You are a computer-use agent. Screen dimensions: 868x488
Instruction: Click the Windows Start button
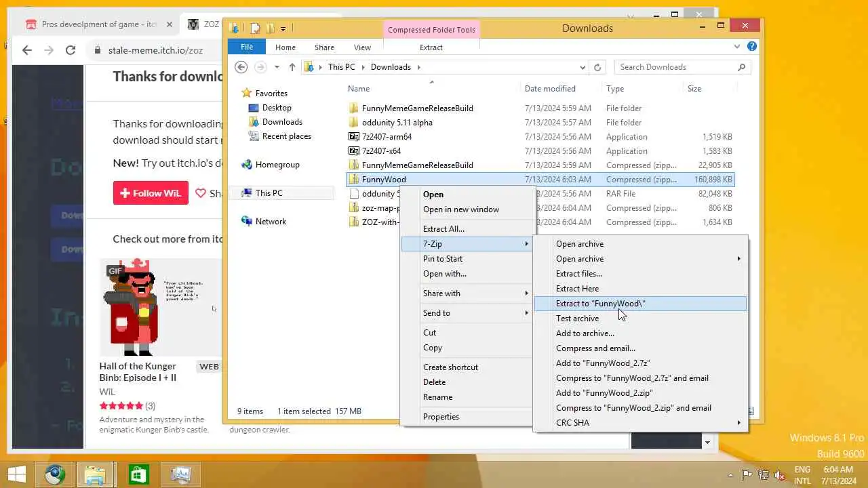pyautogui.click(x=17, y=474)
